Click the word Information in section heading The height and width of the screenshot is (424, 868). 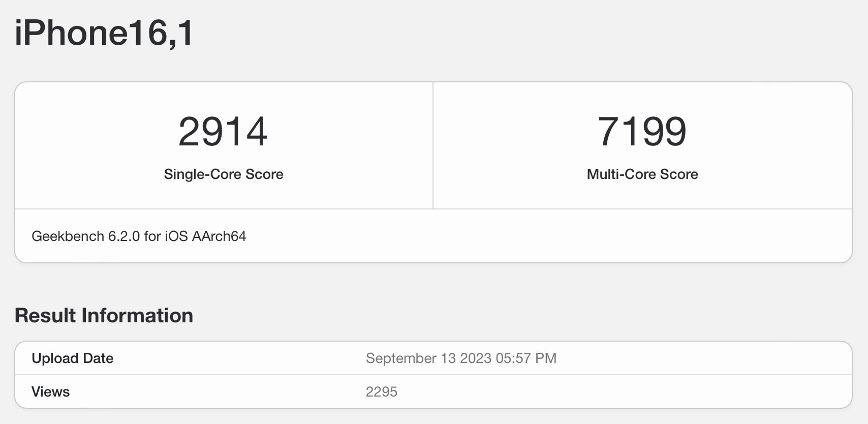pyautogui.click(x=137, y=315)
